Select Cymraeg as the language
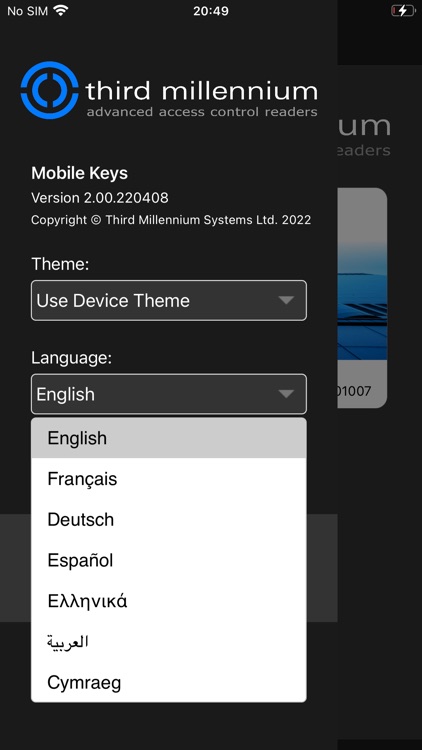The image size is (422, 750). 168,683
